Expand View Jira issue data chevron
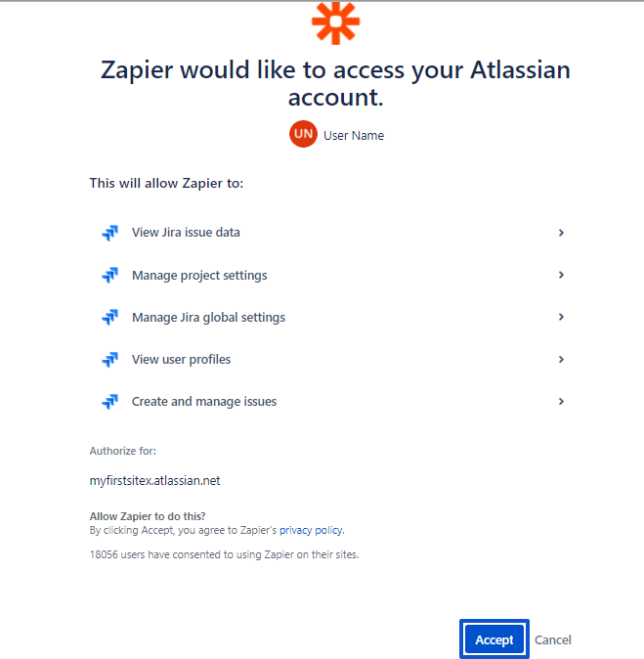The height and width of the screenshot is (659, 644). pos(561,233)
